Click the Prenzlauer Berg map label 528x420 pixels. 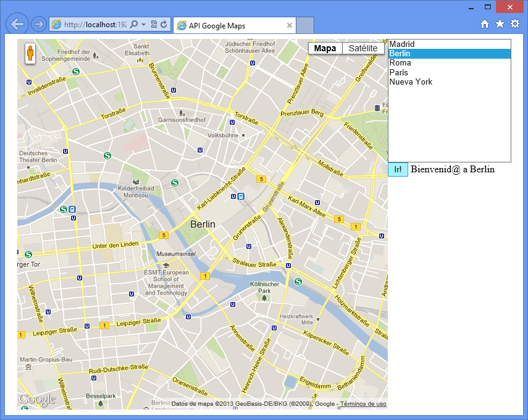(x=302, y=113)
